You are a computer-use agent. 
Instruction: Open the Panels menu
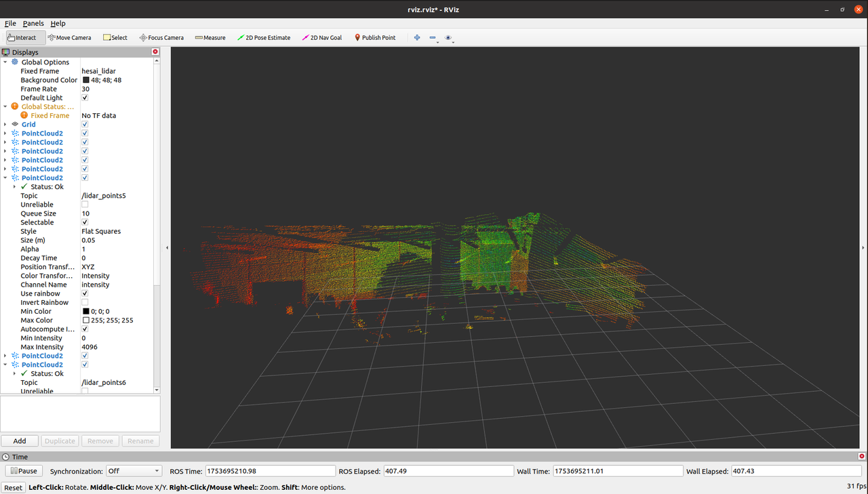coord(33,23)
